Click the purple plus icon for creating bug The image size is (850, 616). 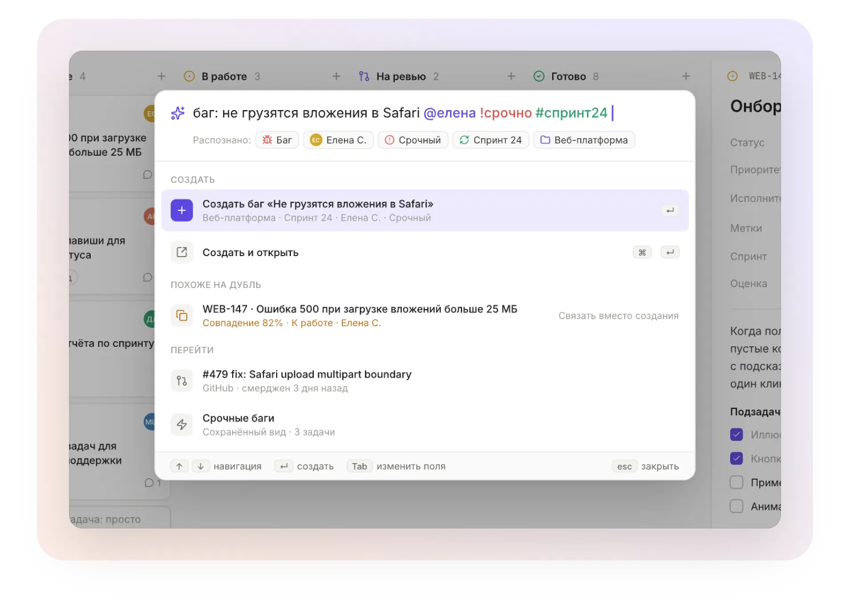point(181,210)
